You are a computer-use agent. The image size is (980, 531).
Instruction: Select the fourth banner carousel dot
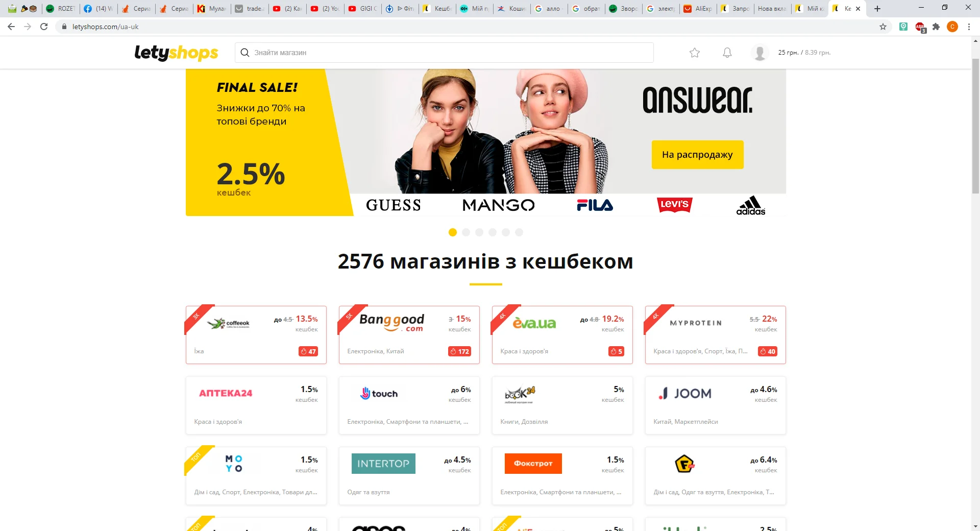tap(492, 232)
